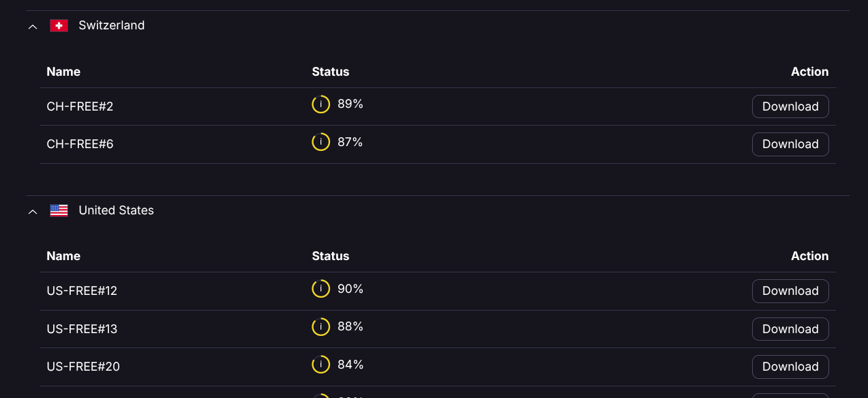Click the load indicator for US-FREE#12
The width and height of the screenshot is (868, 398).
(x=320, y=289)
